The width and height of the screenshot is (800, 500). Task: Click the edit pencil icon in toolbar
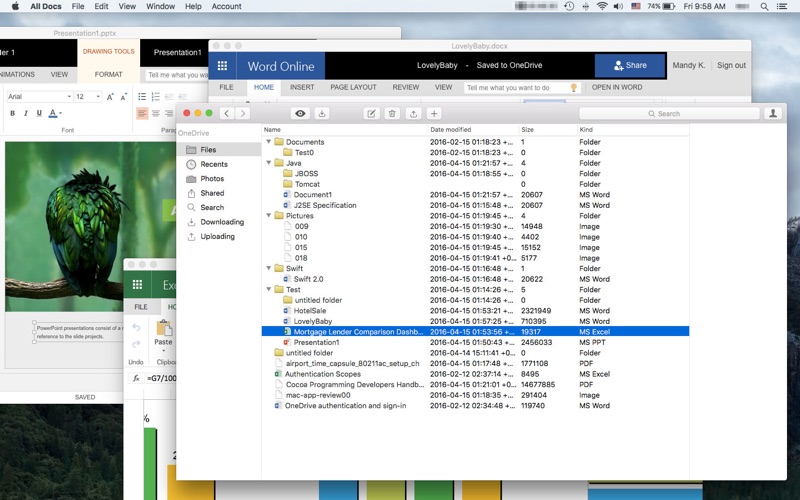(371, 113)
